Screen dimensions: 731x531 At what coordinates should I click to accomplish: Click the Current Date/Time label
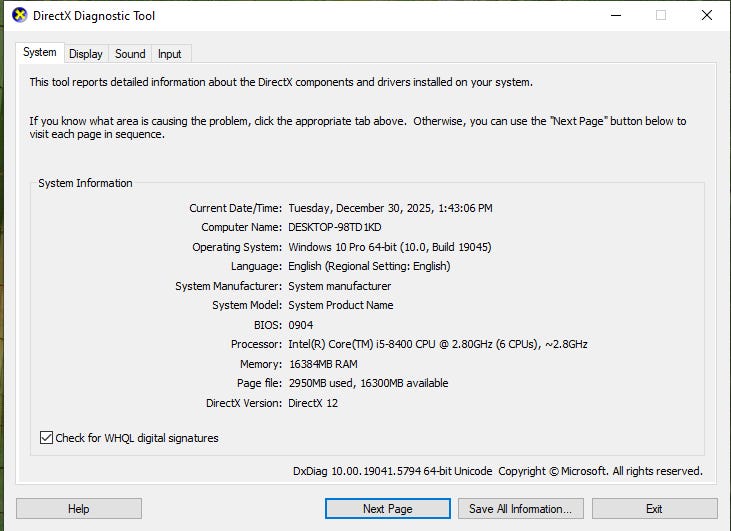point(235,208)
